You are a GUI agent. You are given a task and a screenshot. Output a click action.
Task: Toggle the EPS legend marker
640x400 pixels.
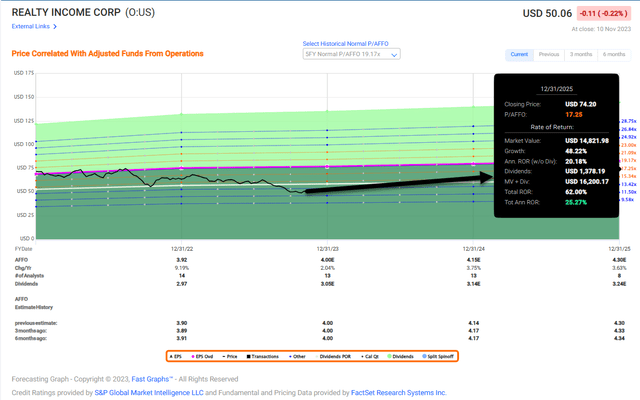[176, 356]
